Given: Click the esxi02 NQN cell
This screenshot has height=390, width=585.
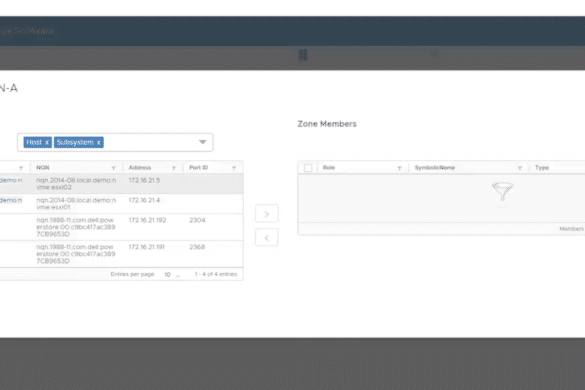Looking at the screenshot, I should click(76, 184).
